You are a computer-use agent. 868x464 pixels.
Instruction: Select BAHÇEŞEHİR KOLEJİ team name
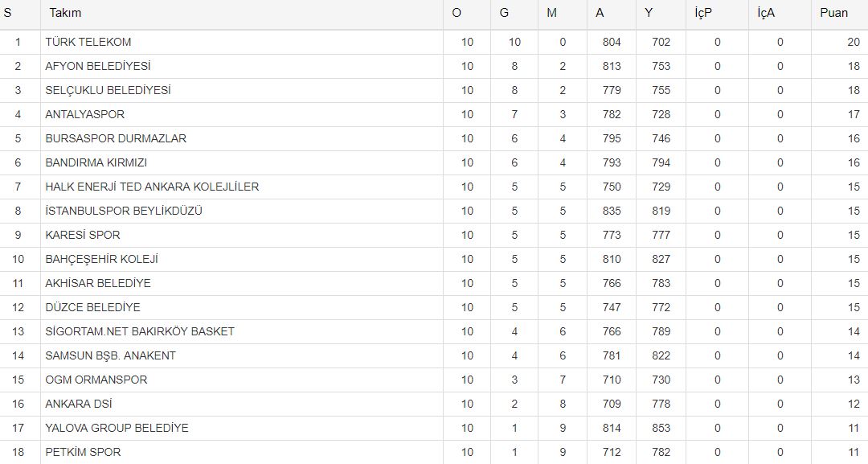(x=101, y=259)
